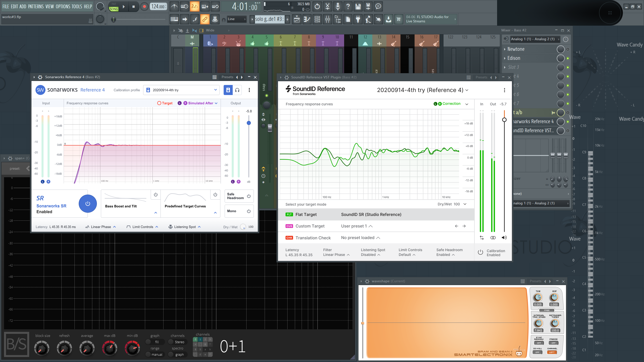Open Calibration profile dropdown in Reference 4
This screenshot has height=362, width=644.
(181, 90)
